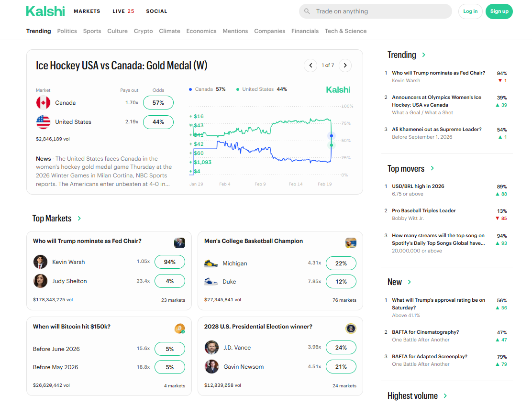Image resolution: width=532 pixels, height=406 pixels.
Task: Open the MARKETS menu
Action: tap(87, 11)
